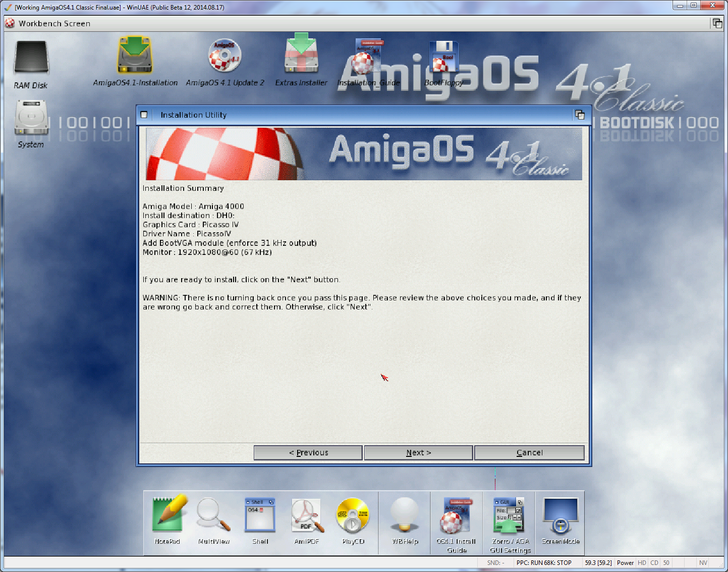Click the Power status indicator
The width and height of the screenshot is (728, 572).
click(625, 562)
